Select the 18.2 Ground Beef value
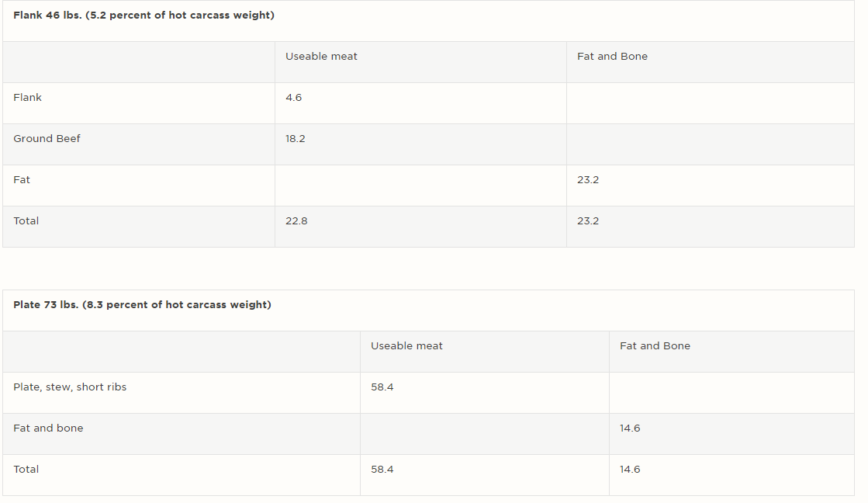The width and height of the screenshot is (868, 503). tap(295, 138)
